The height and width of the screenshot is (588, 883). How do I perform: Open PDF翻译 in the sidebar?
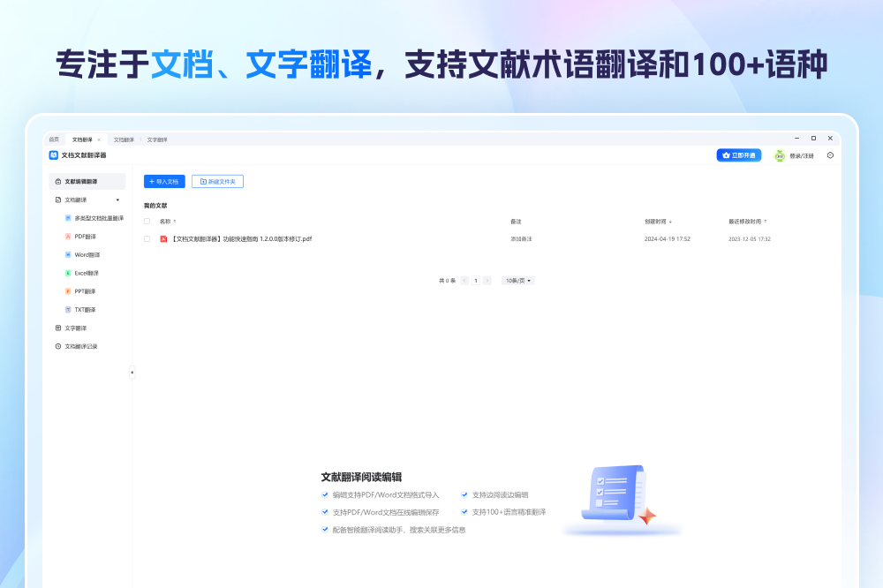coord(85,237)
